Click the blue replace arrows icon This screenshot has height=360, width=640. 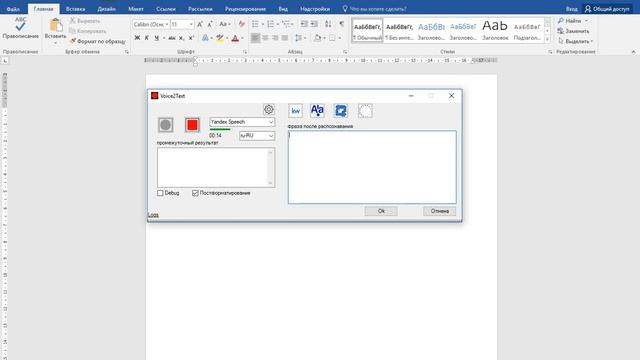pos(341,111)
